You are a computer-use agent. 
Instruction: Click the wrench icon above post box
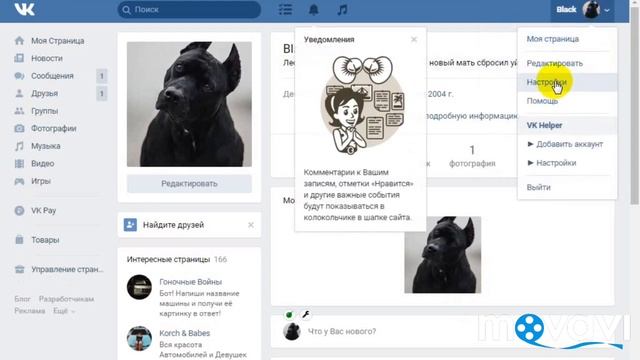(x=306, y=314)
